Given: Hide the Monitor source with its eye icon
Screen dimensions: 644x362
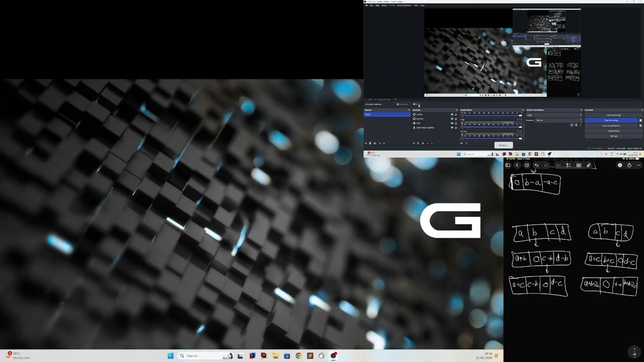Looking at the screenshot, I should [x=452, y=119].
